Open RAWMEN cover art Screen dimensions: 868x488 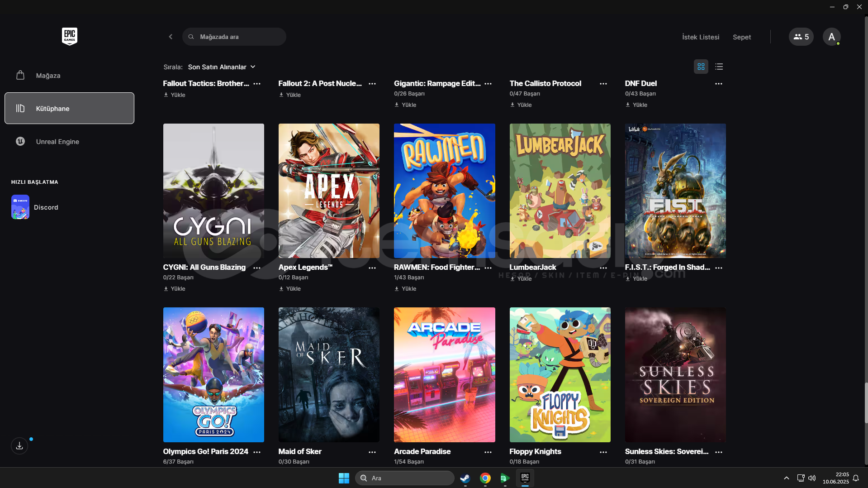445,191
